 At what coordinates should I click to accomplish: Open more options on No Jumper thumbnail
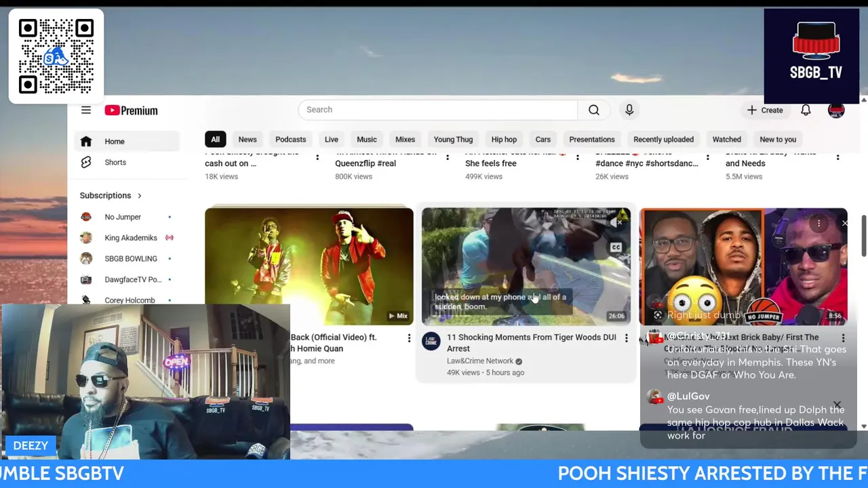(x=818, y=223)
